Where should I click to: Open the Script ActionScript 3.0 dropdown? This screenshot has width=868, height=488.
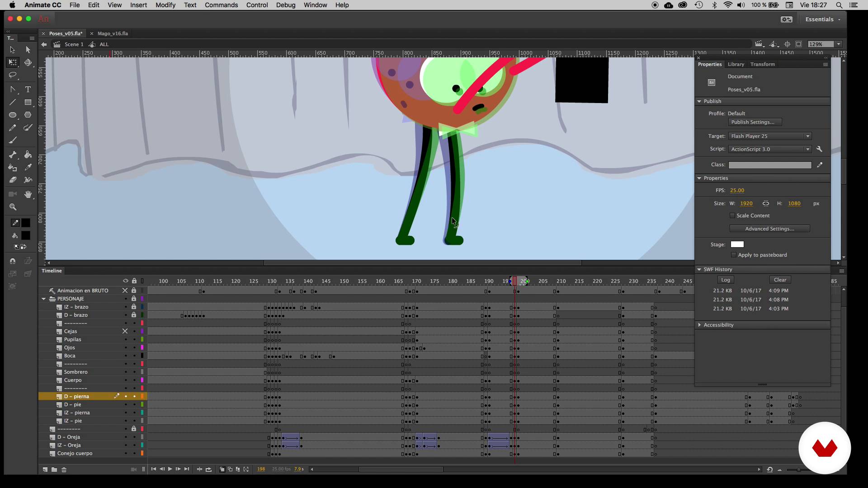click(770, 149)
